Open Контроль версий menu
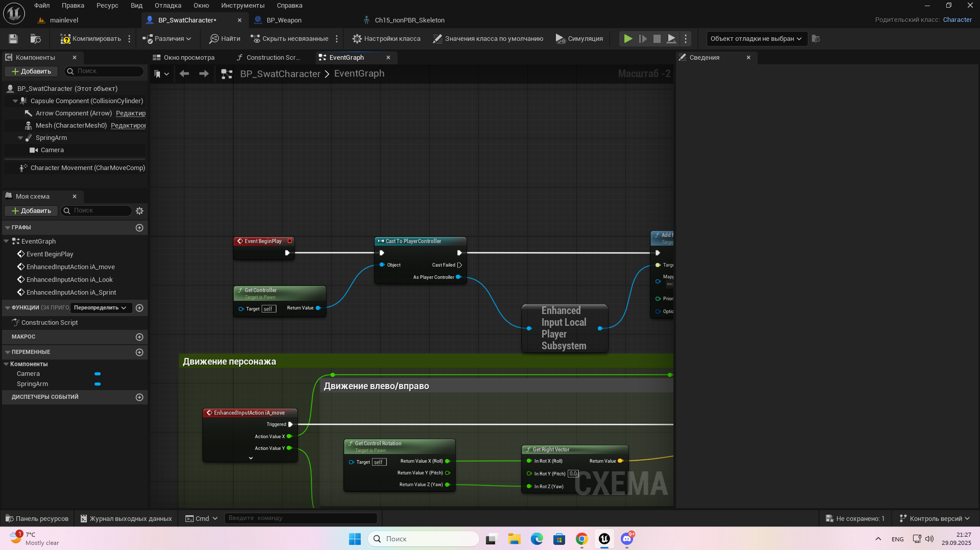Screen dimensions: 980x550 pos(935,518)
